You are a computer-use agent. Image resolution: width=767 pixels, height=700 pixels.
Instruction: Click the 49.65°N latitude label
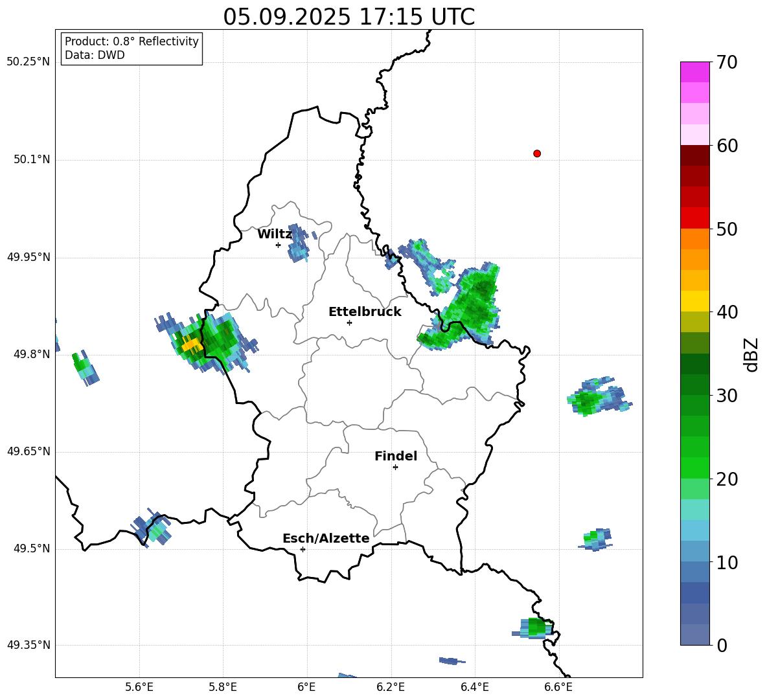coord(29,451)
